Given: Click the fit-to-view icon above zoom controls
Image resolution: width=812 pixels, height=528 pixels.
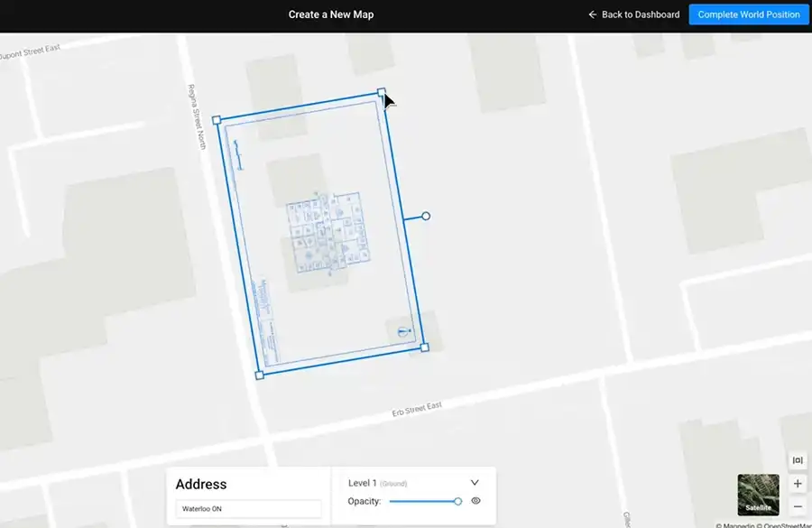Looking at the screenshot, I should pos(798,460).
